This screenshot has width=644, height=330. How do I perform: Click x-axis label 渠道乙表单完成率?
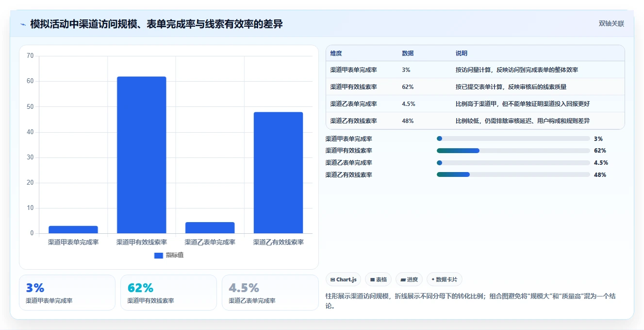210,242
